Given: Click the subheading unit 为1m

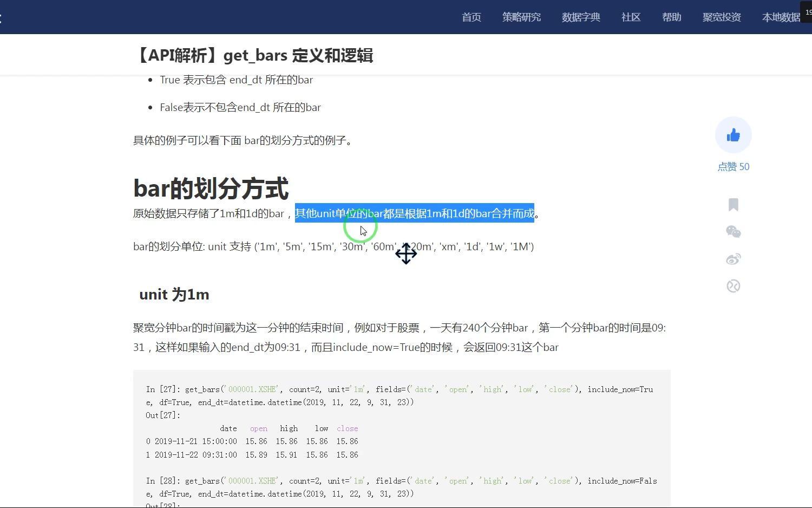Looking at the screenshot, I should point(174,295).
